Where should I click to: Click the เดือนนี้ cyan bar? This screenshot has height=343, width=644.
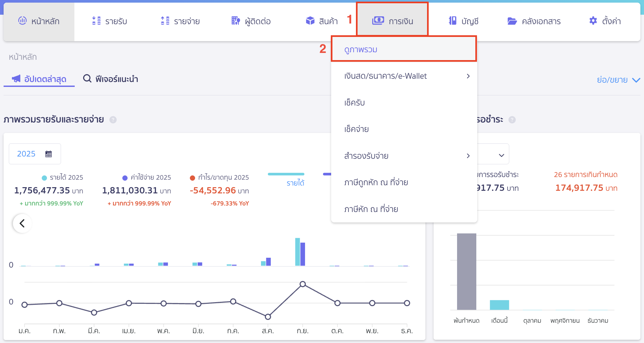pos(499,305)
